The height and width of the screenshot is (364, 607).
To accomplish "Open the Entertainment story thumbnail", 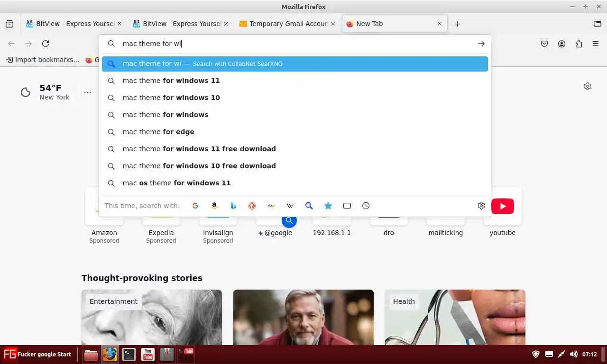I will point(152,317).
